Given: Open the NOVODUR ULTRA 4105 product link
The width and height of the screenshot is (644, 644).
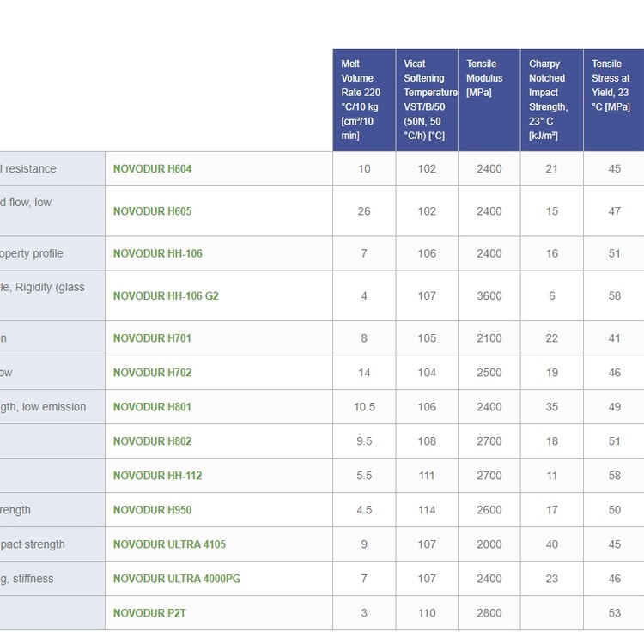Looking at the screenshot, I should pyautogui.click(x=170, y=544).
